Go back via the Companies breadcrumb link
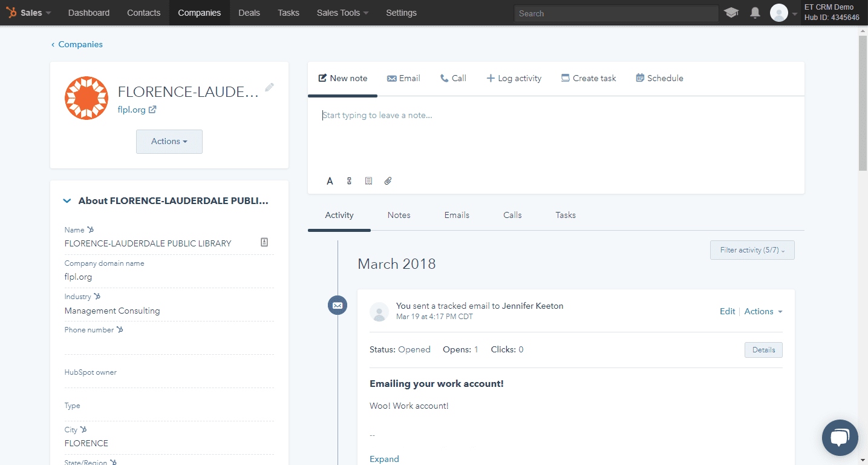The image size is (868, 465). pos(77,44)
